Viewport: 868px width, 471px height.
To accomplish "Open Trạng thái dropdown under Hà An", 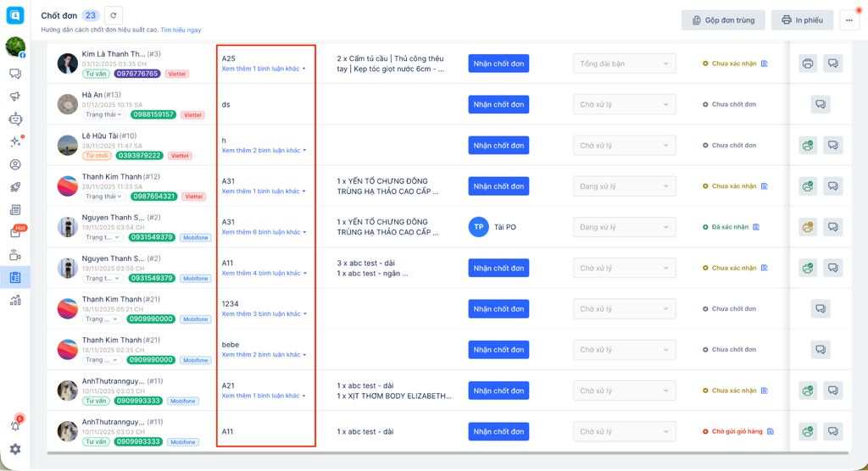I will [x=103, y=114].
